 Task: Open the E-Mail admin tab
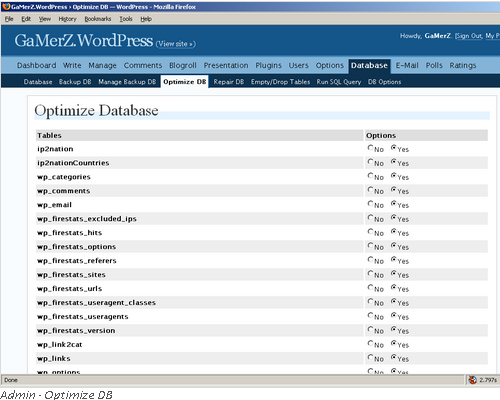[407, 65]
